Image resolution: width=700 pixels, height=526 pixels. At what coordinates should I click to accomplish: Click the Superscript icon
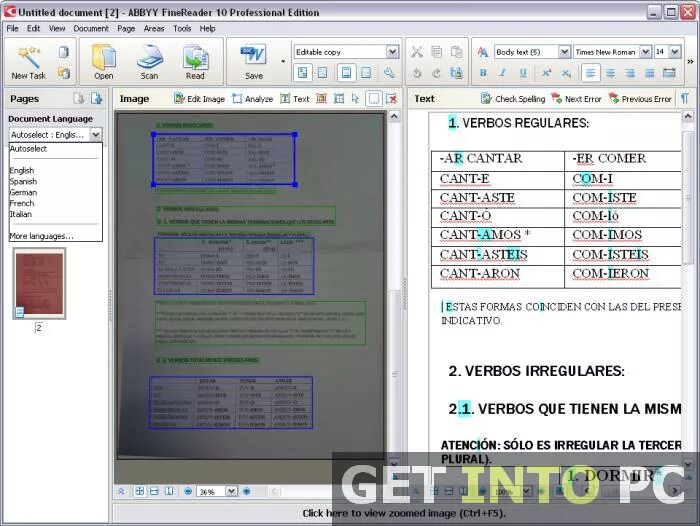[x=546, y=73]
